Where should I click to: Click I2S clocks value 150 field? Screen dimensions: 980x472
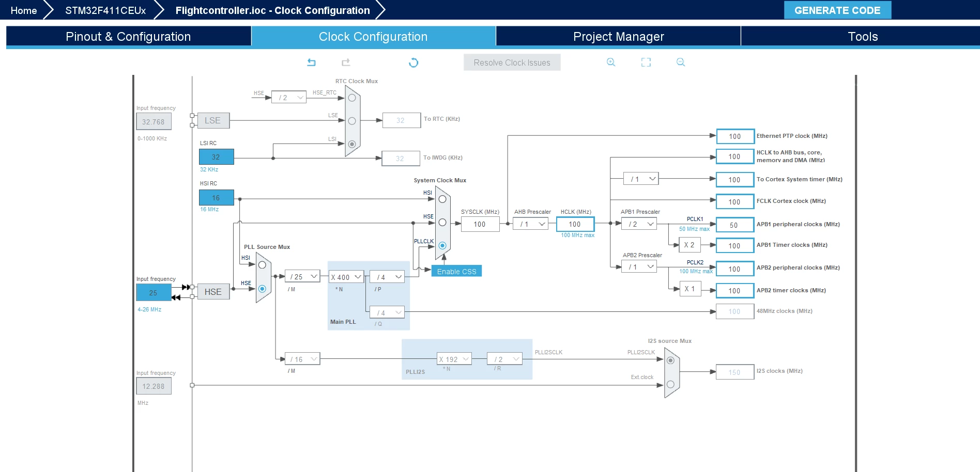(735, 372)
